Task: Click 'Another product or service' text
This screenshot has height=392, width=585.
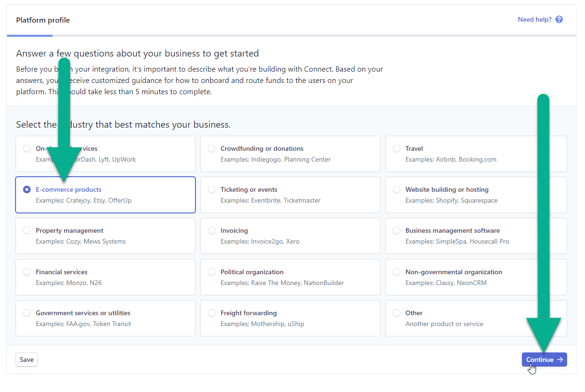Action: click(444, 324)
